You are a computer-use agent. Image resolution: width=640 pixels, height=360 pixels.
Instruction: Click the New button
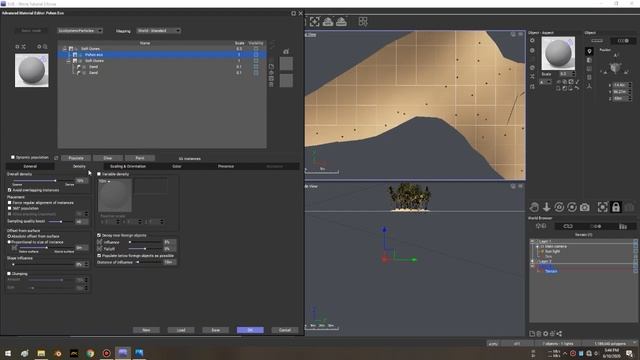point(146,330)
